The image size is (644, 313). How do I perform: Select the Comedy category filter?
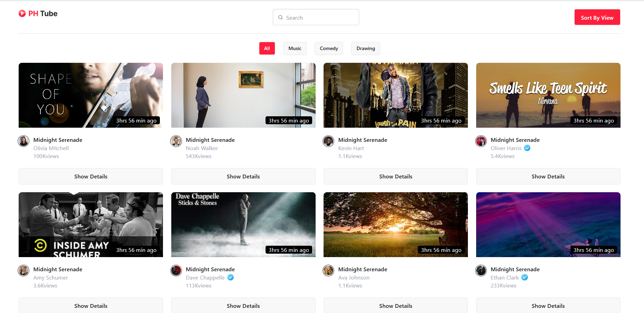click(x=329, y=48)
